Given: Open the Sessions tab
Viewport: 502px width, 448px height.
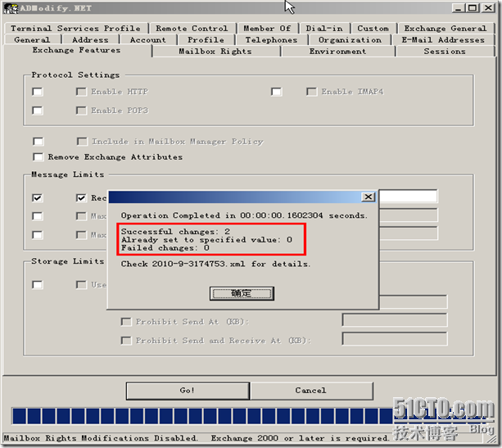Looking at the screenshot, I should tap(445, 52).
